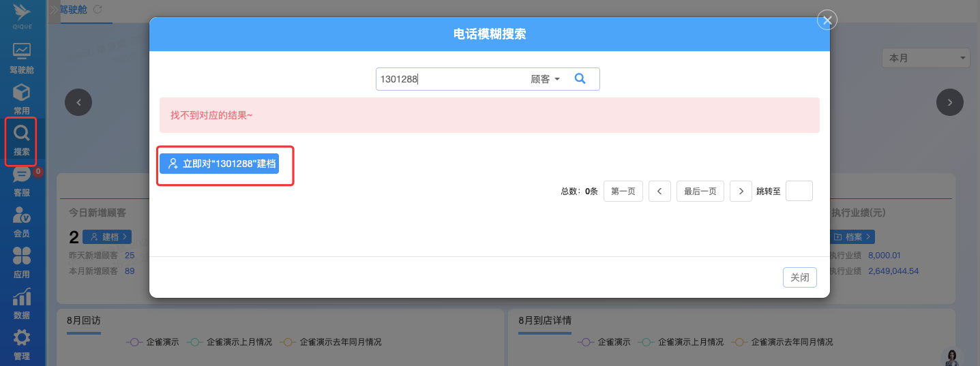The width and height of the screenshot is (980, 366).
Task: Go to 最后一页 in pagination
Action: point(700,192)
